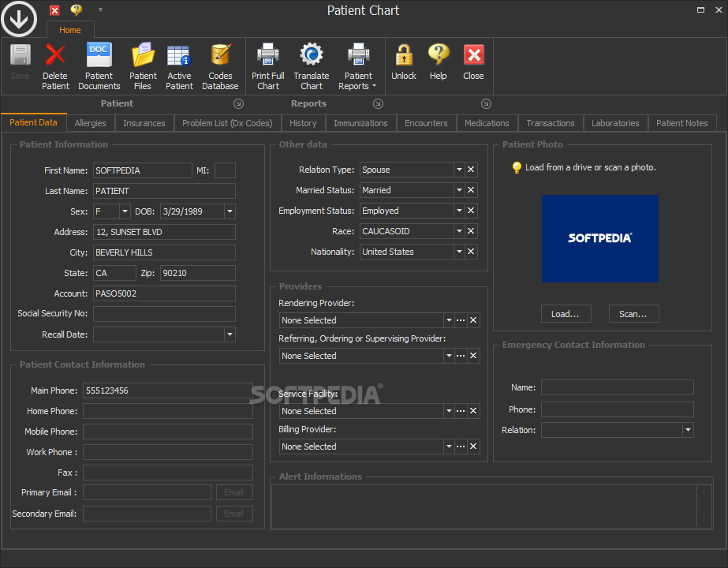Image resolution: width=728 pixels, height=568 pixels.
Task: Switch to the Allergies tab
Action: click(x=90, y=123)
